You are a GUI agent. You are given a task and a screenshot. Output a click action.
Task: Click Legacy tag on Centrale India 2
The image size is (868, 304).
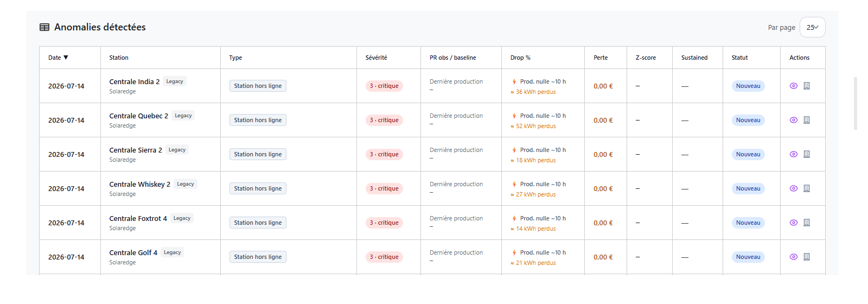(x=175, y=81)
